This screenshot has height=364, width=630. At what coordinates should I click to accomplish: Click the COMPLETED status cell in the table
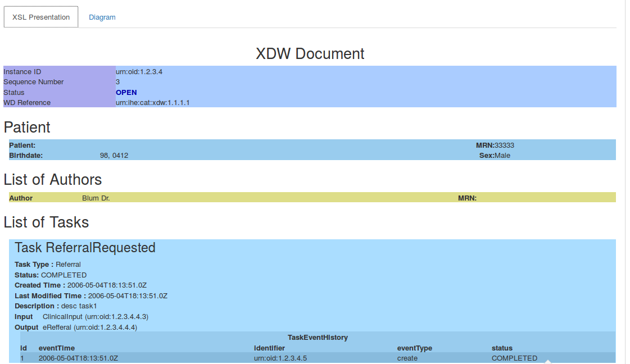514,358
